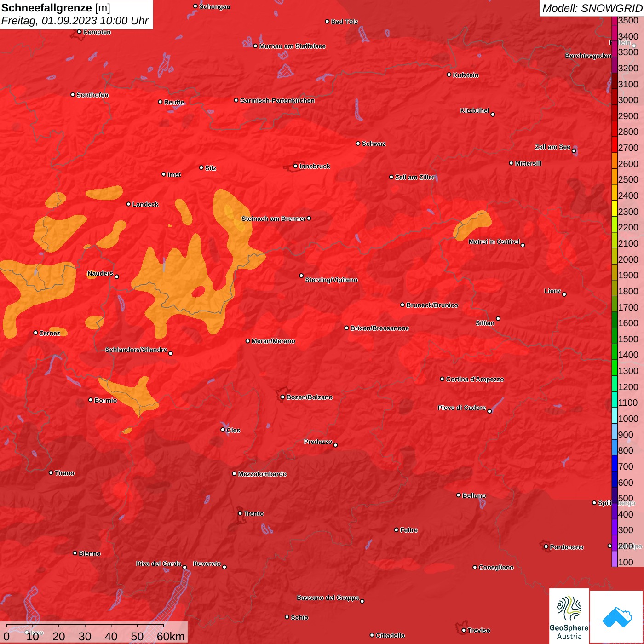Click the Mezzolombardo label
This screenshot has width=644, height=644.
pyautogui.click(x=262, y=474)
